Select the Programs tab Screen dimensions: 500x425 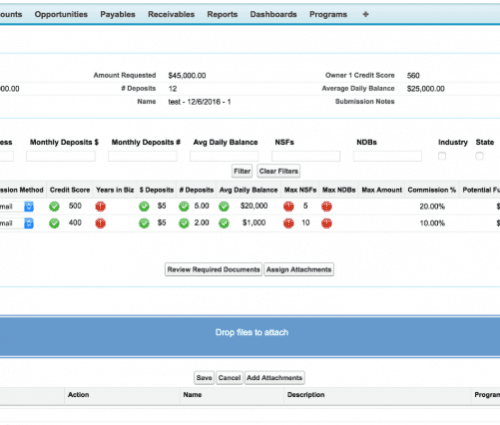click(328, 14)
